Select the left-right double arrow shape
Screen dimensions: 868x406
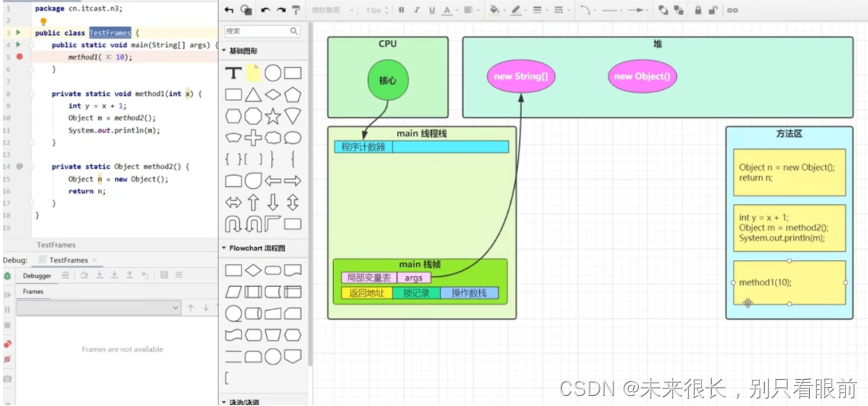[233, 203]
